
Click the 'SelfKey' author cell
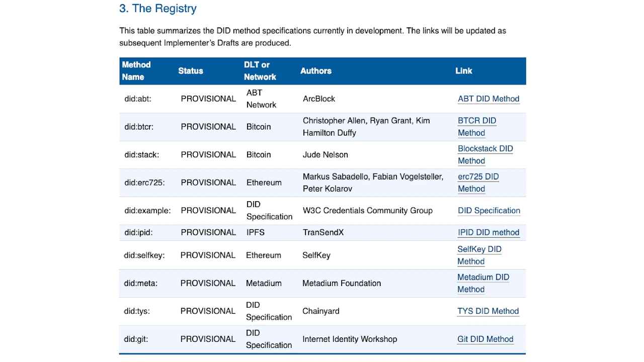tap(316, 255)
